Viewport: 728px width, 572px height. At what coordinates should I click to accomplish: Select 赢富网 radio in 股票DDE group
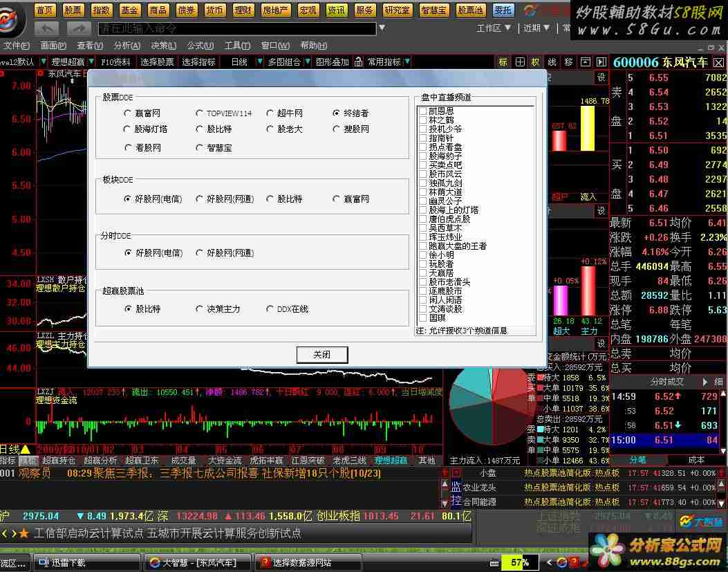point(128,113)
